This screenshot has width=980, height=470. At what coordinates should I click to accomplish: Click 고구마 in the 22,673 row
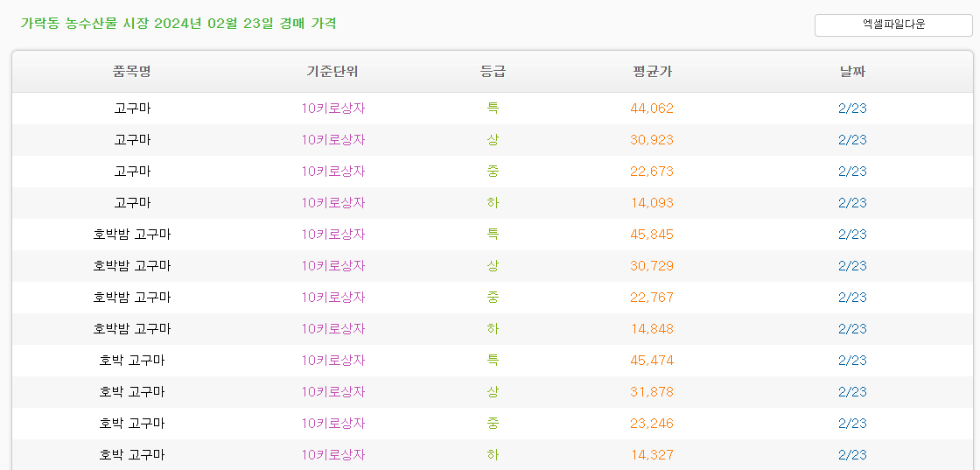[132, 172]
